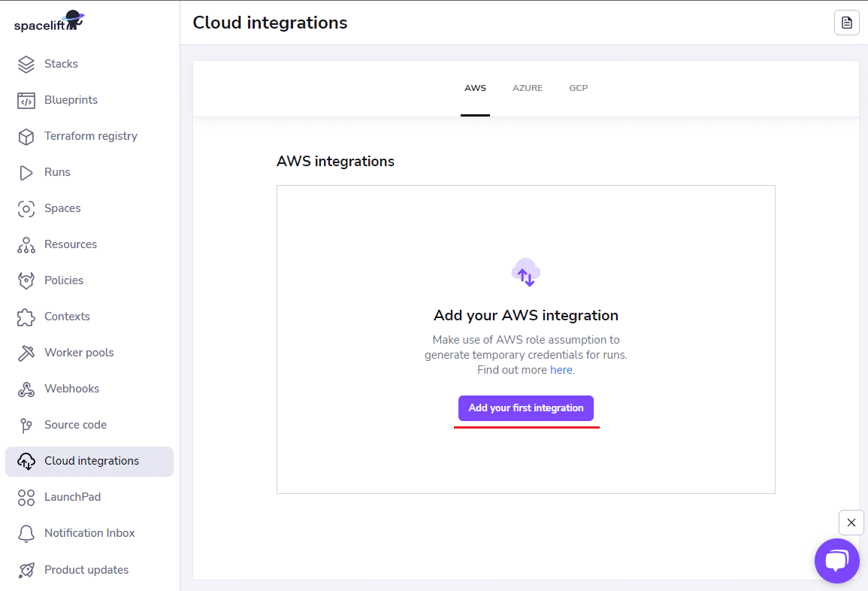Click the Runs play icon
Screen dimensions: 868x591
coord(26,173)
